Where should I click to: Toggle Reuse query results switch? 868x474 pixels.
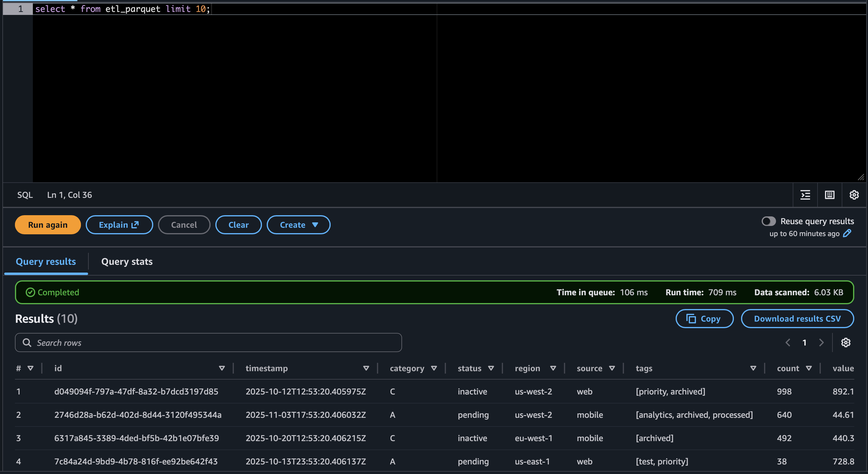click(769, 221)
